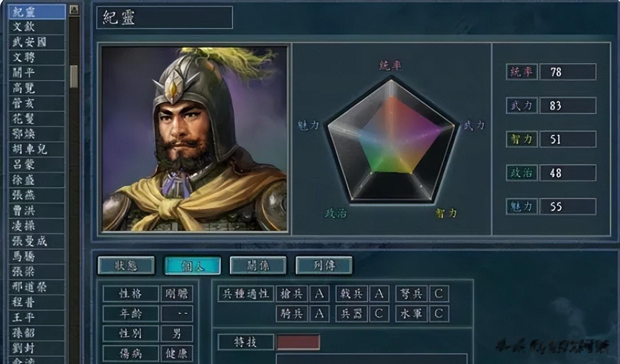
Task: Switch to the 個人 tab
Action: [x=192, y=265]
